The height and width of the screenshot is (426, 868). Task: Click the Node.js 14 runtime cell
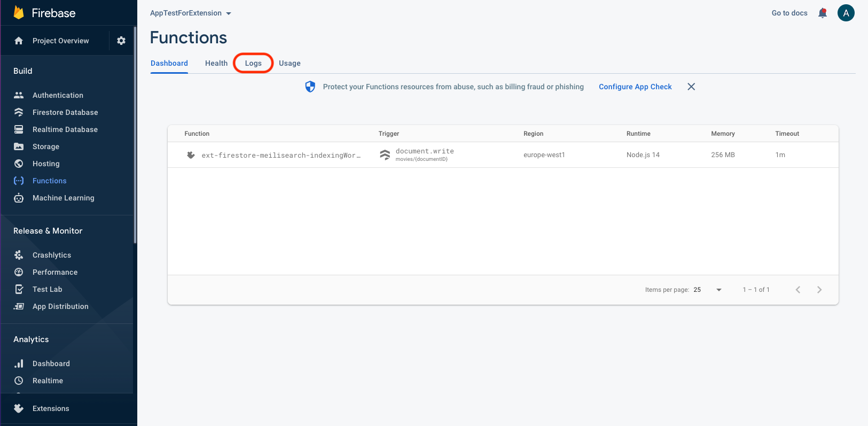(x=643, y=155)
